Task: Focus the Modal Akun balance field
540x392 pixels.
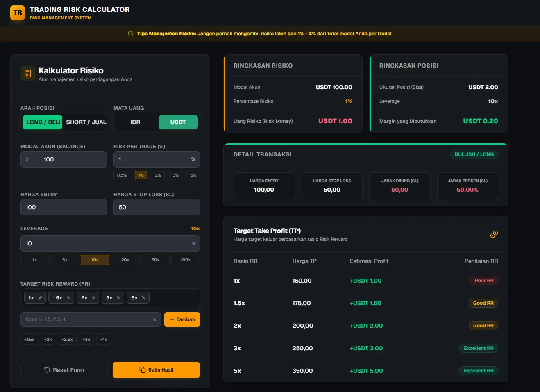Action: [x=64, y=159]
